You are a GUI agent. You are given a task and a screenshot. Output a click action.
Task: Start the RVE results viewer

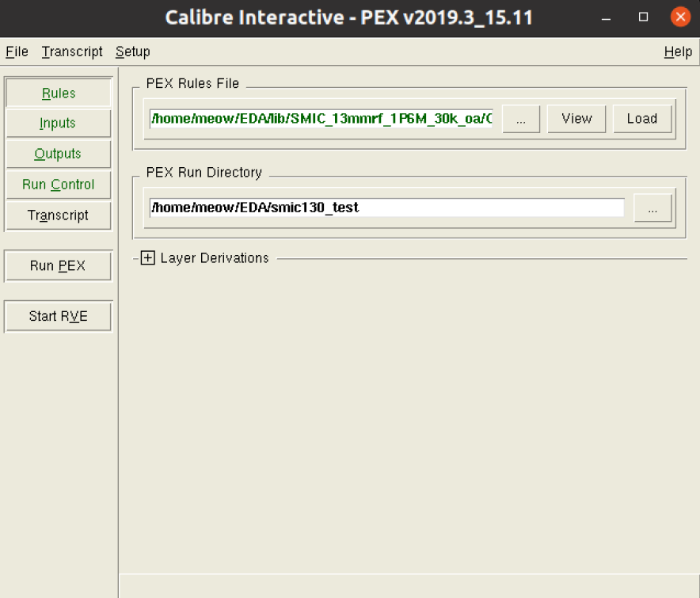[x=58, y=316]
